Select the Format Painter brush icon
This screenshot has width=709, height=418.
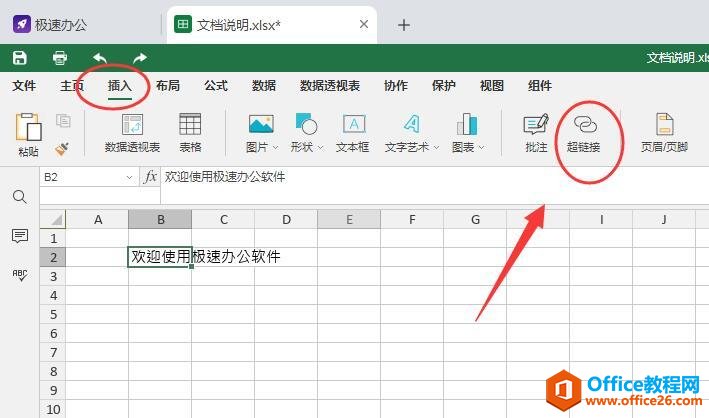click(x=62, y=148)
